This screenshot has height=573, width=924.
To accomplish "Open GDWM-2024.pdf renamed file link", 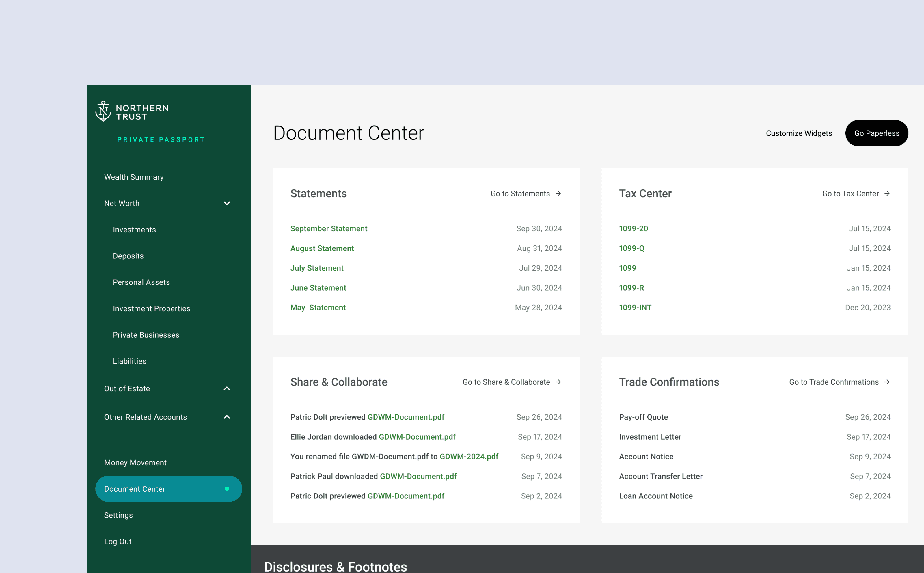I will [x=469, y=456].
